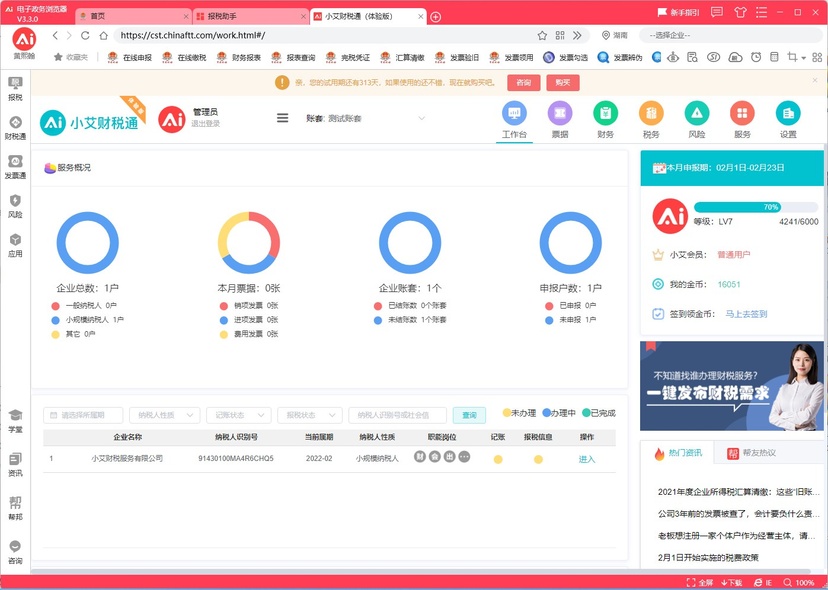Click the yellow 报税信息 status dot
Viewport: 828px width, 590px height.
click(x=538, y=459)
